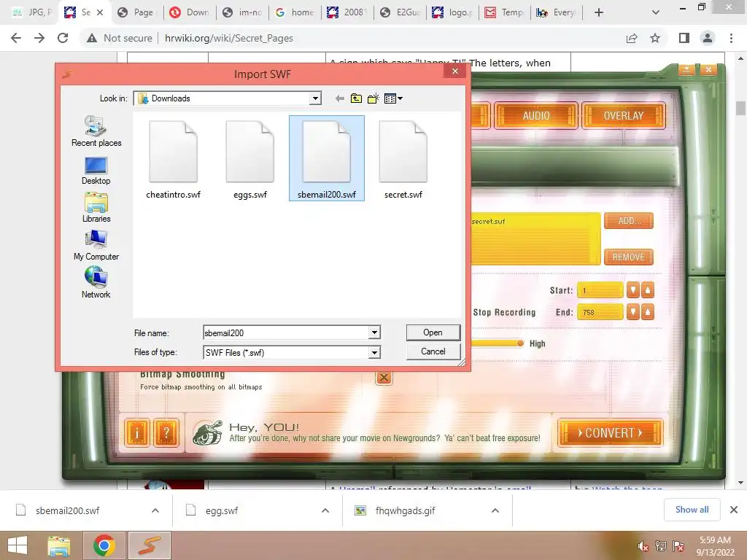
Task: Click Show all downloads
Action: [692, 510]
